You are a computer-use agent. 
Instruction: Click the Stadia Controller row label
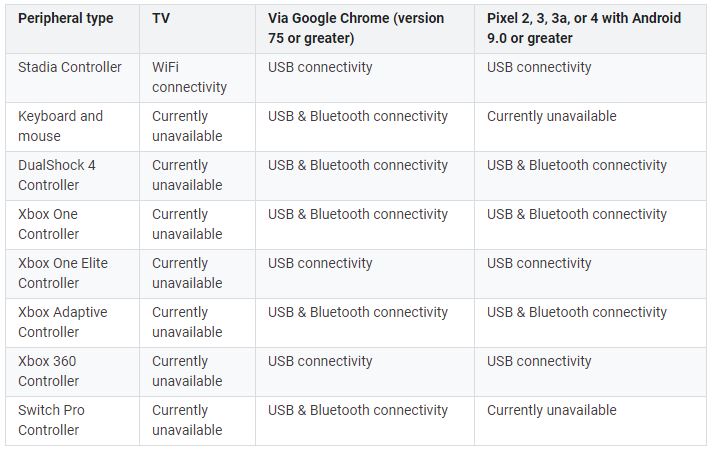pos(70,67)
